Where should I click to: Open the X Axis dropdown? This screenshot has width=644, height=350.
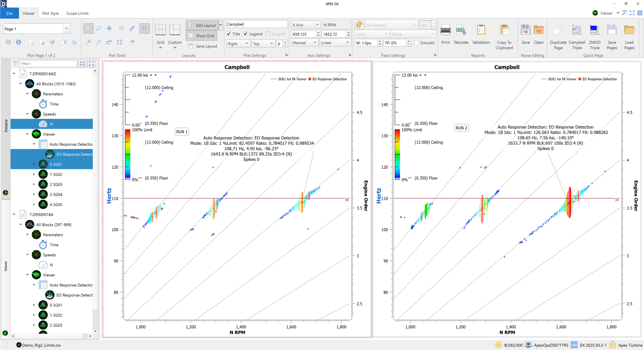coord(305,25)
